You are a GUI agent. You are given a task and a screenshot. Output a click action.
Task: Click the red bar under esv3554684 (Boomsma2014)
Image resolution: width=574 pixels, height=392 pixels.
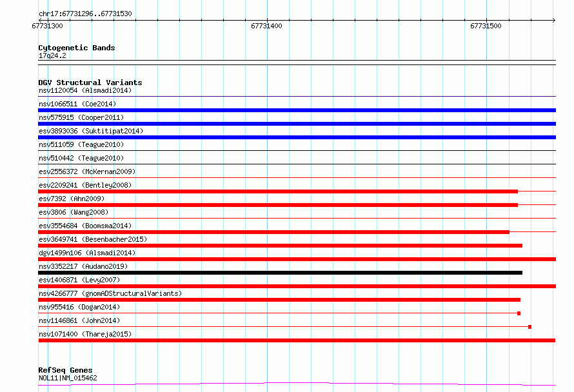click(x=274, y=232)
